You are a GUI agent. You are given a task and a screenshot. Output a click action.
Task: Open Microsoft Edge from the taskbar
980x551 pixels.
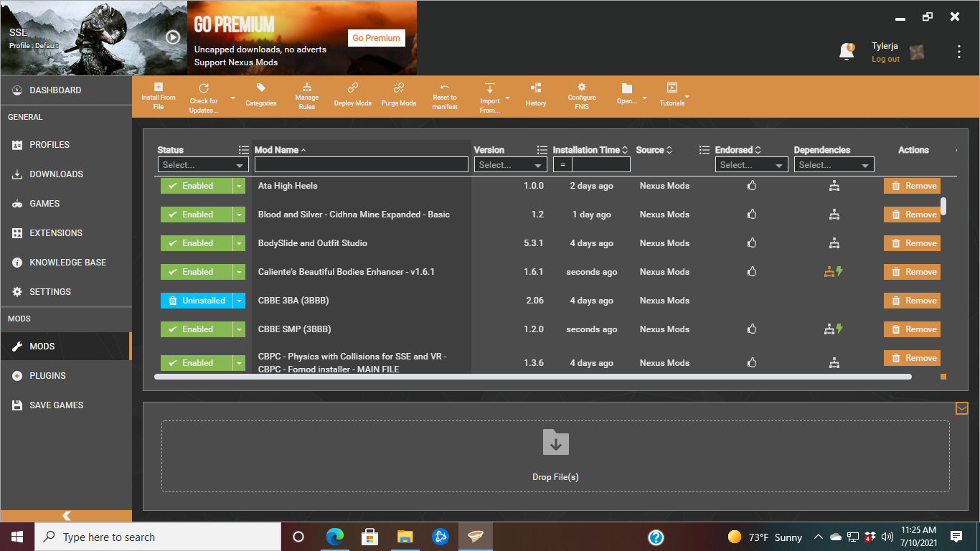[334, 537]
